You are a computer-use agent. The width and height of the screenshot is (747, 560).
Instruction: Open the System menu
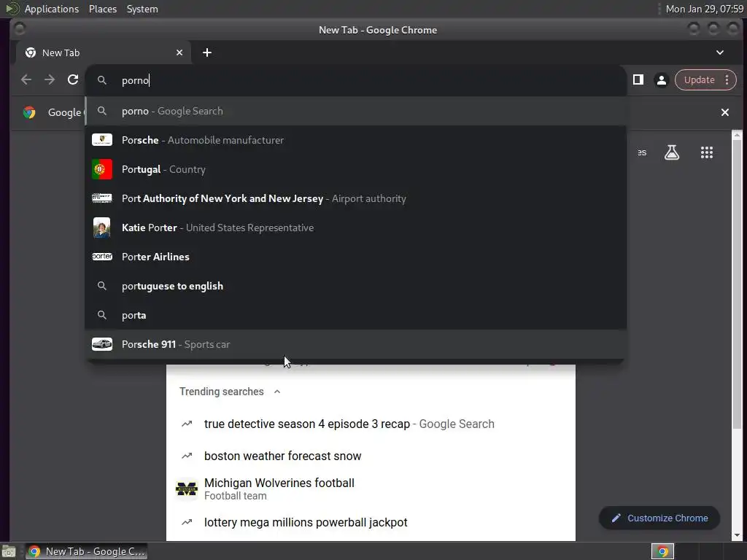pyautogui.click(x=142, y=9)
